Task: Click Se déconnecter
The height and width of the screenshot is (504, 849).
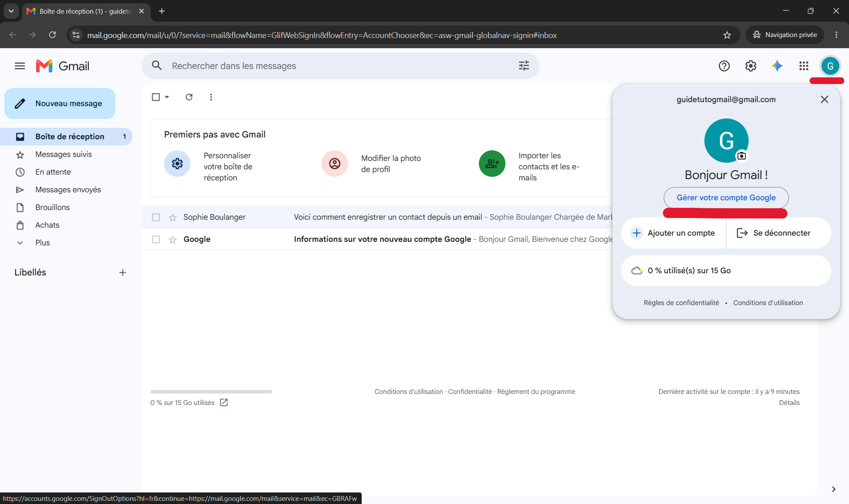Action: 779,233
